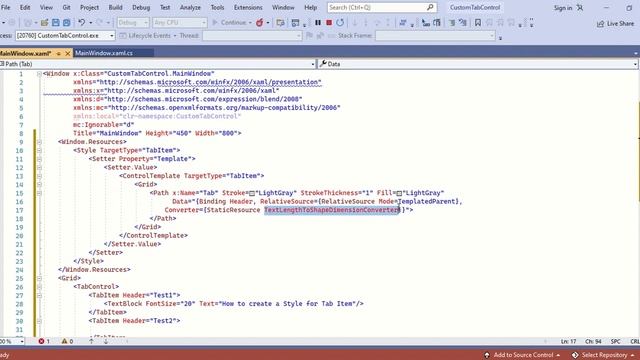Collapse the Window element at line 1
This screenshot has width=640, height=360.
point(39,74)
